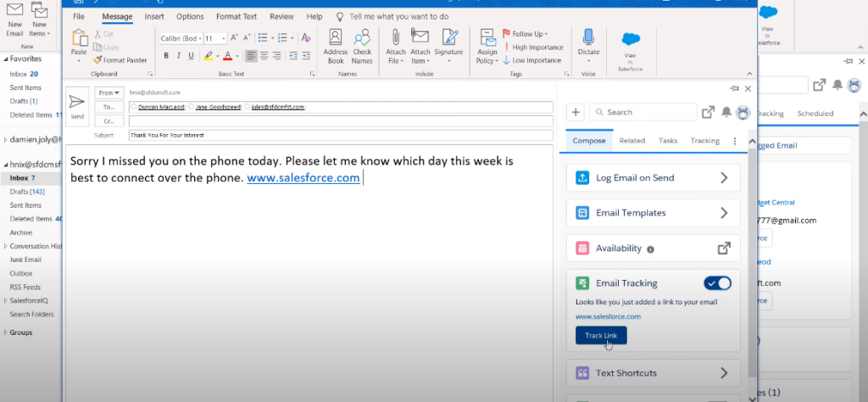Click the Check Names icon

coord(362,45)
